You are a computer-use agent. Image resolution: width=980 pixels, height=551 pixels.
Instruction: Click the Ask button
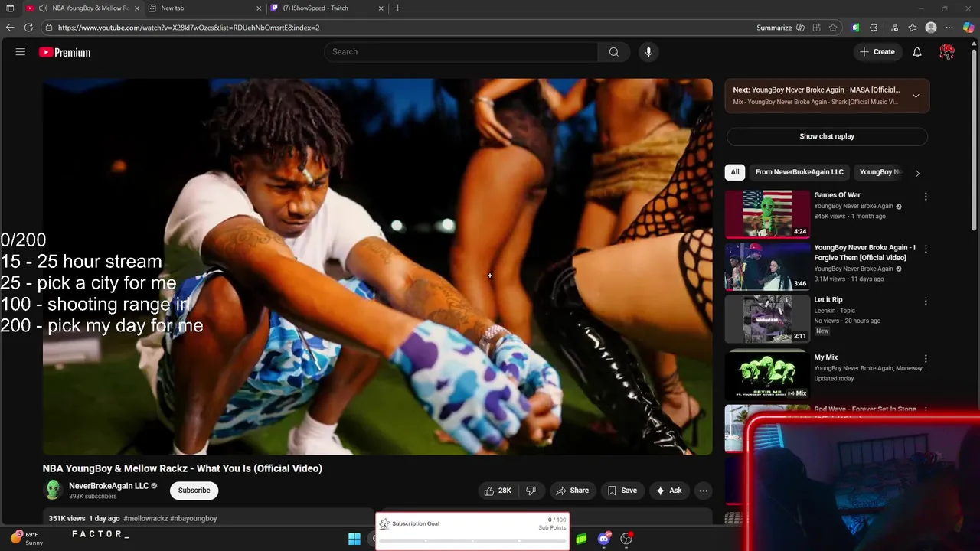click(668, 491)
